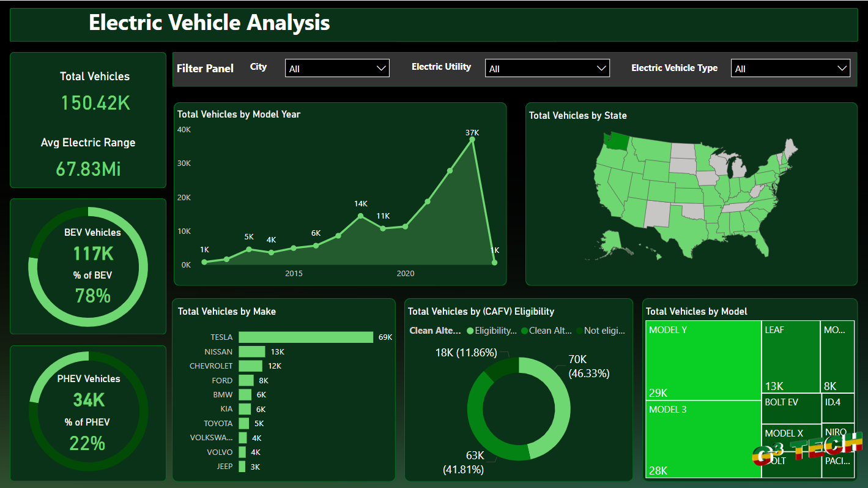Image resolution: width=868 pixels, height=488 pixels.
Task: Click the 11K data point on line chart
Action: pyautogui.click(x=383, y=228)
